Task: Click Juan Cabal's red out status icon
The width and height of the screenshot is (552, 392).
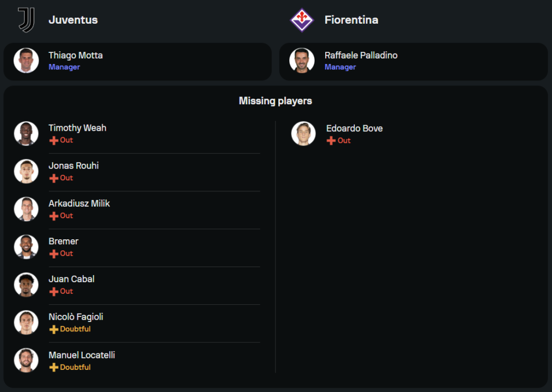Action: (x=54, y=292)
